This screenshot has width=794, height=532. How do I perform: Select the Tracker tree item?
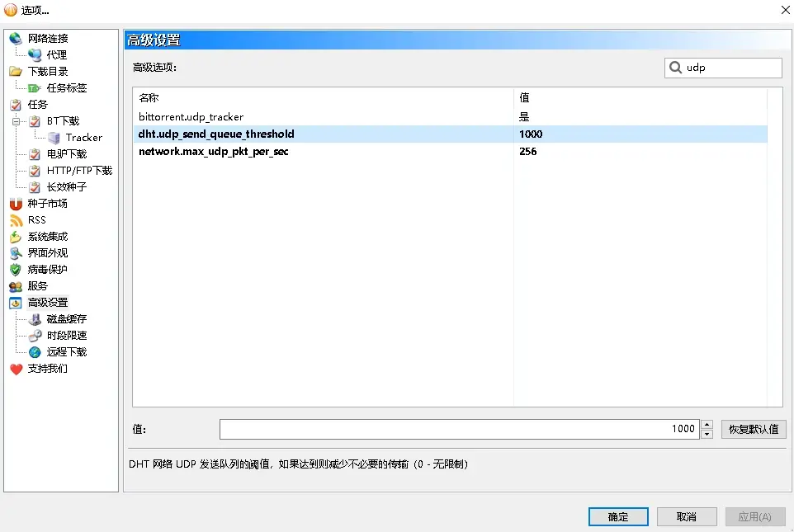[83, 138]
